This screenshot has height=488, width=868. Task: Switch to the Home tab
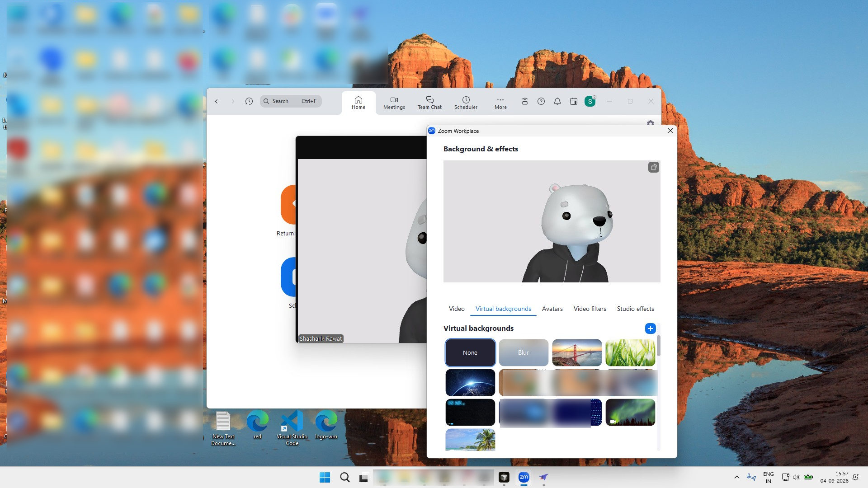(359, 103)
